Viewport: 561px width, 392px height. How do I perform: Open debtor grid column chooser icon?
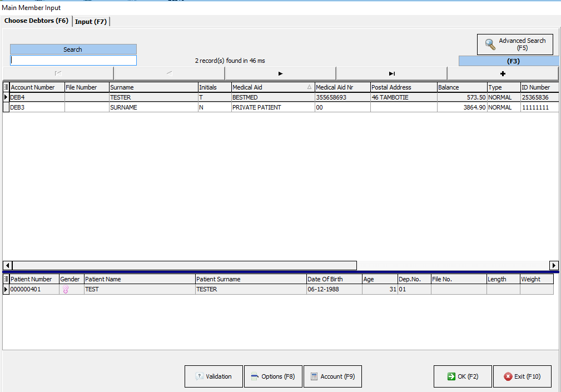6,87
